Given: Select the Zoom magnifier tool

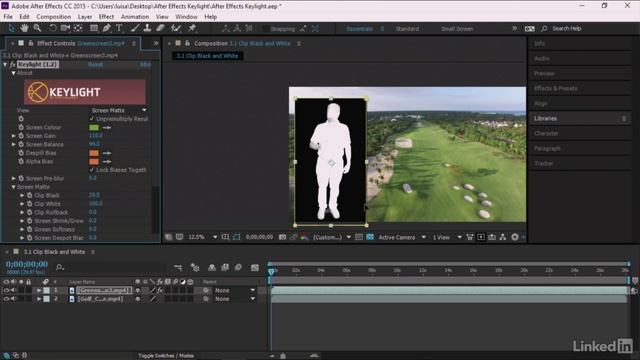Looking at the screenshot, I should (37, 28).
